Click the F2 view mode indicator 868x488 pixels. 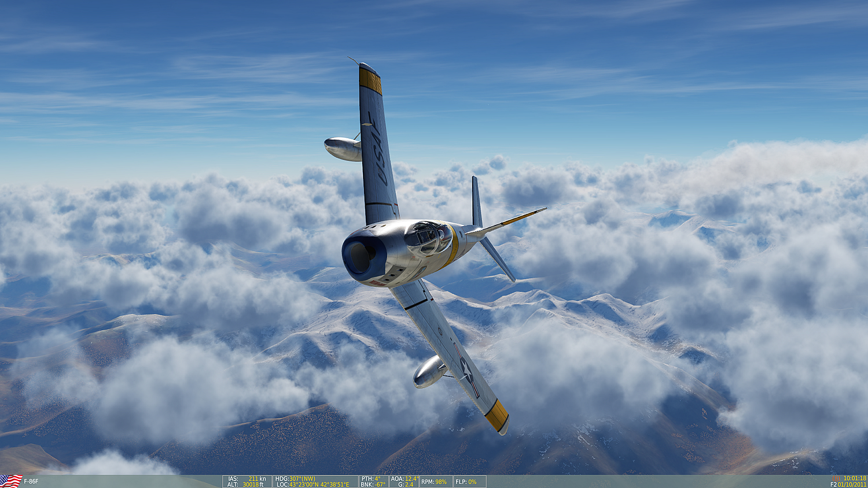click(833, 485)
